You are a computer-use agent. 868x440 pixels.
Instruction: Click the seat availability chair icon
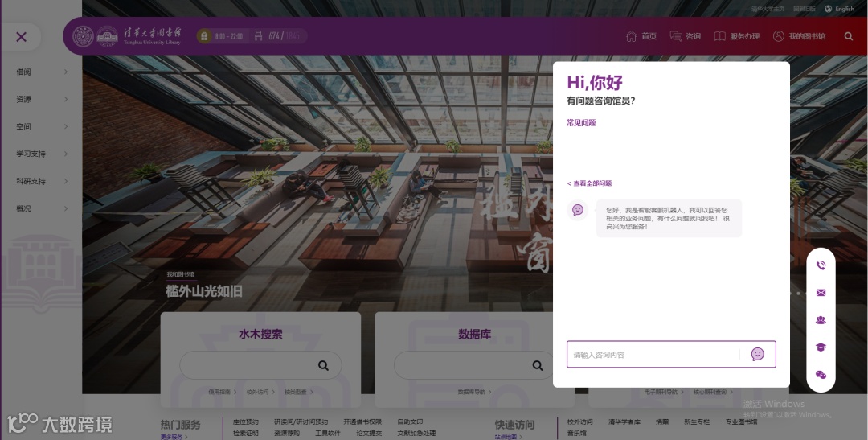258,36
